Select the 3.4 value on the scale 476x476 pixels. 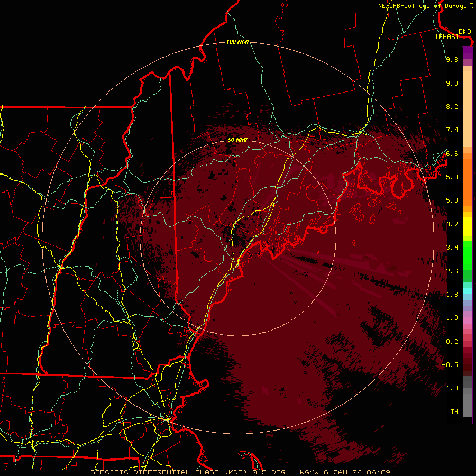click(452, 248)
